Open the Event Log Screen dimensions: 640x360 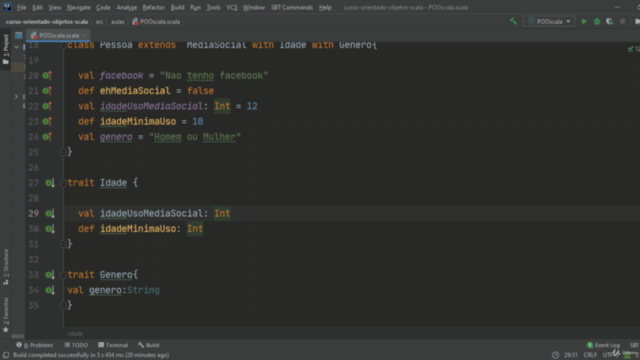coord(603,345)
